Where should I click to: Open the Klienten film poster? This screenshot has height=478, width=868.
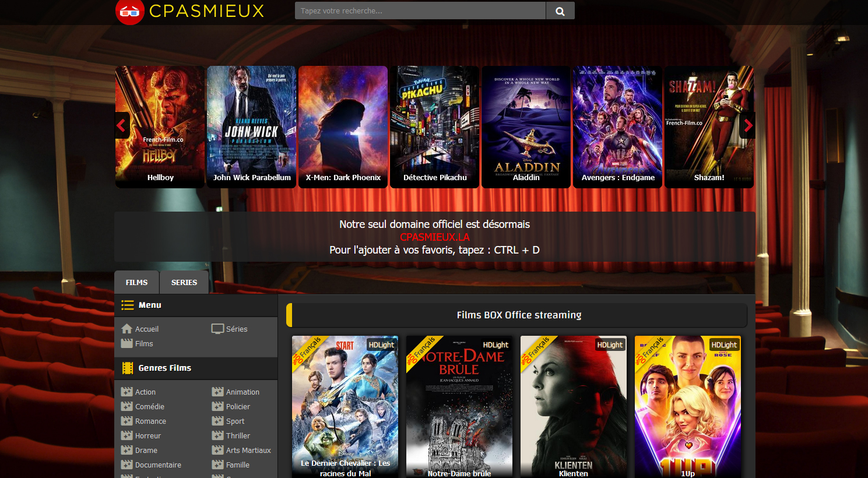click(x=574, y=407)
